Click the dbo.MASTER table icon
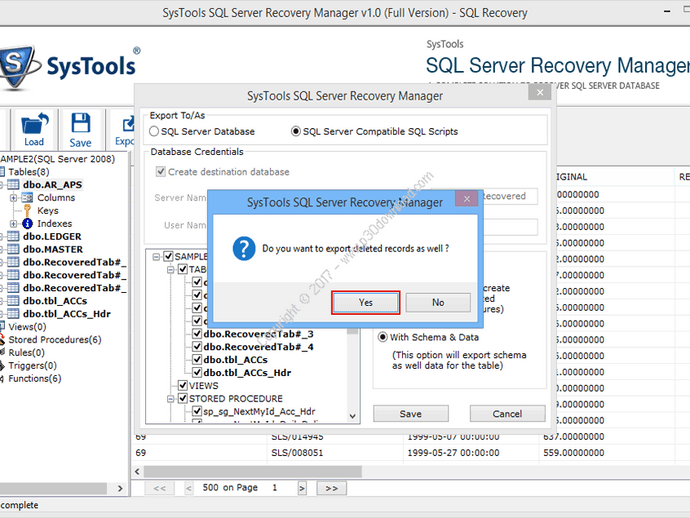 13,249
